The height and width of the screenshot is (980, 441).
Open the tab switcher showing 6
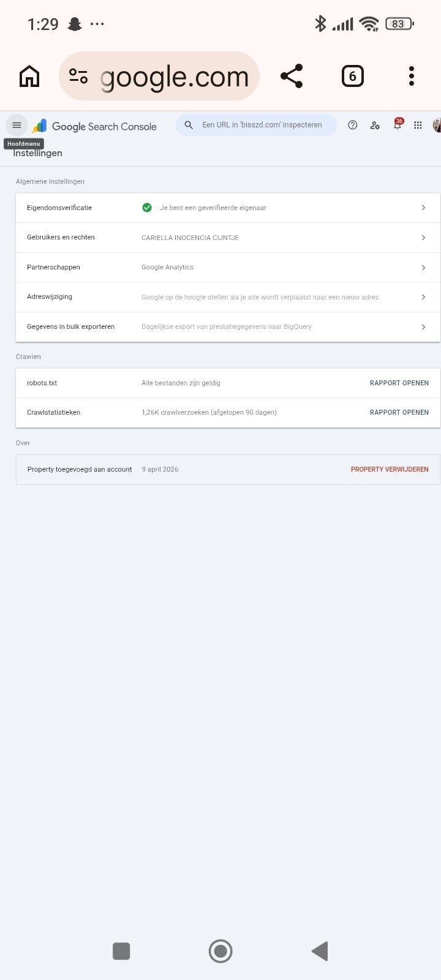(352, 76)
